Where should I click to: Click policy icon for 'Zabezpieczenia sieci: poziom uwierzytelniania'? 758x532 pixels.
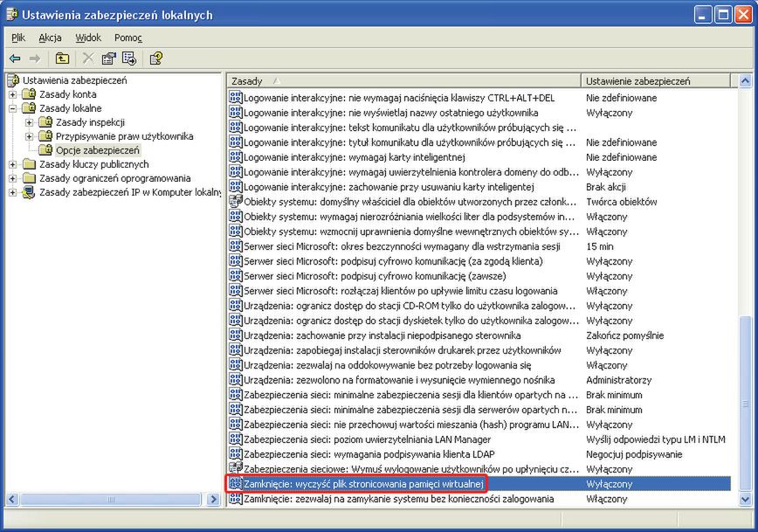coord(236,439)
